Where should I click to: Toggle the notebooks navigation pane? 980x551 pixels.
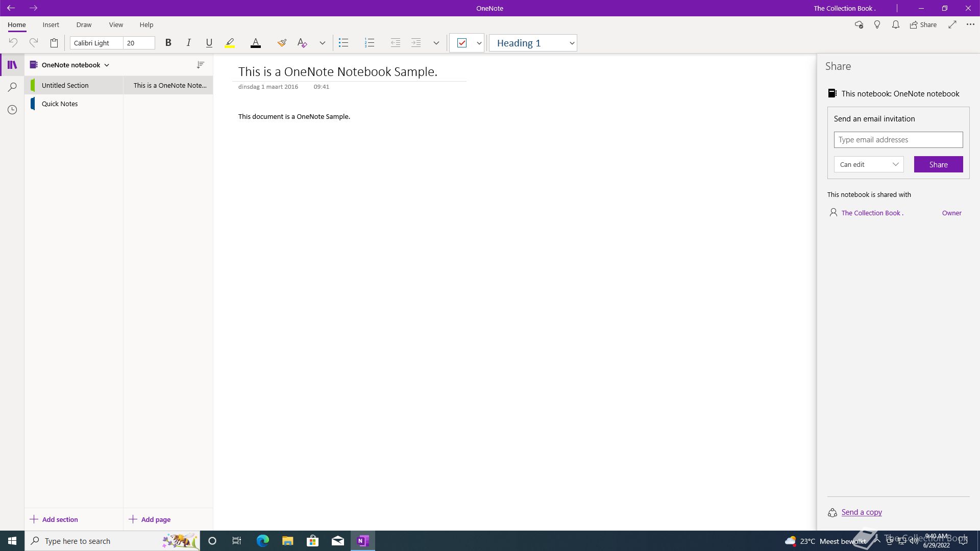point(12,65)
